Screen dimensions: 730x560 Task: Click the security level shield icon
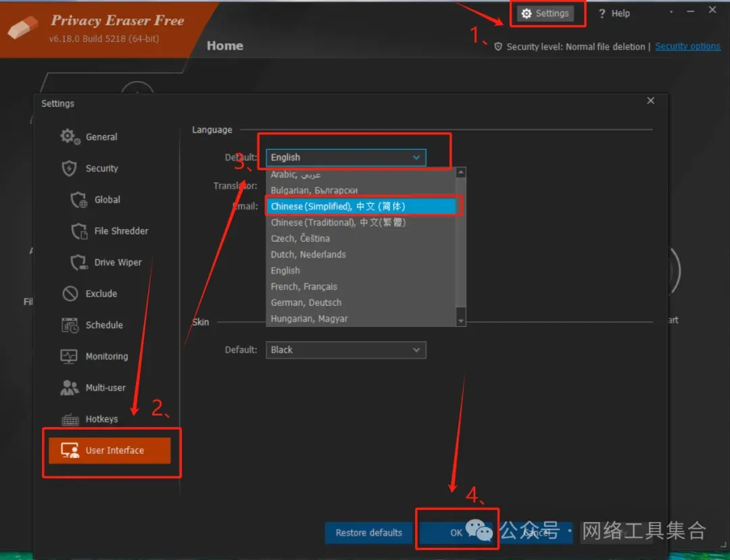498,47
